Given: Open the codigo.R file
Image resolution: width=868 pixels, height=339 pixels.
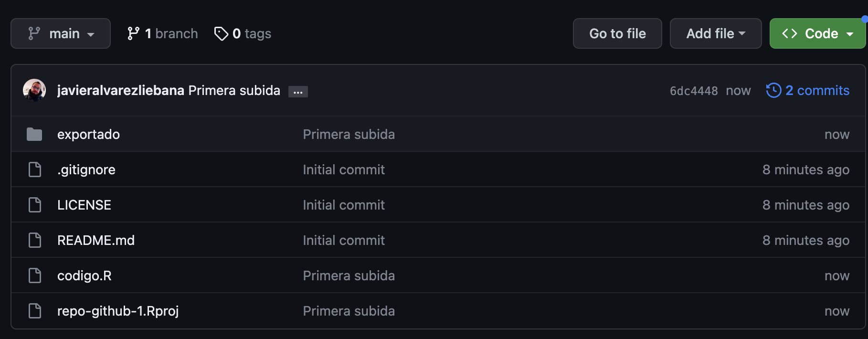Looking at the screenshot, I should click(x=85, y=275).
